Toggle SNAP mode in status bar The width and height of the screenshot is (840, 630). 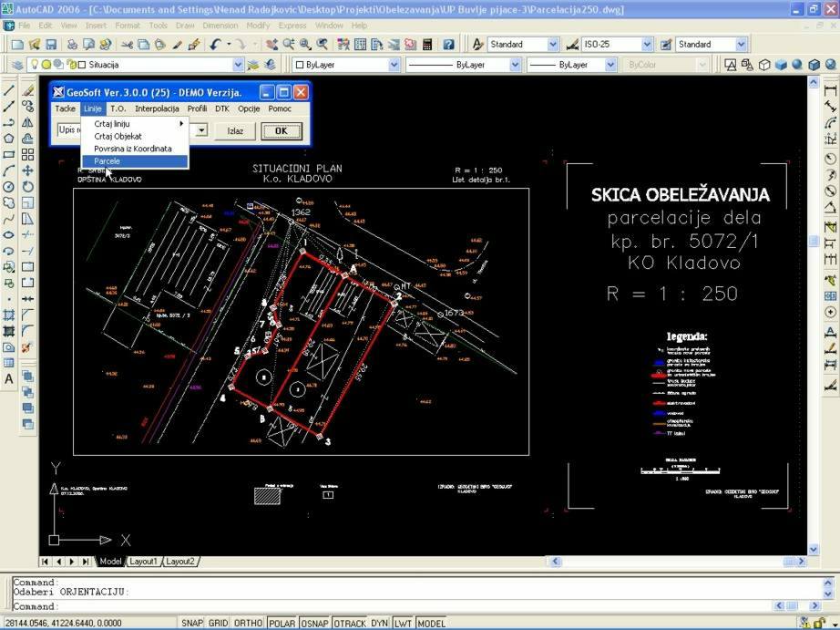[192, 623]
